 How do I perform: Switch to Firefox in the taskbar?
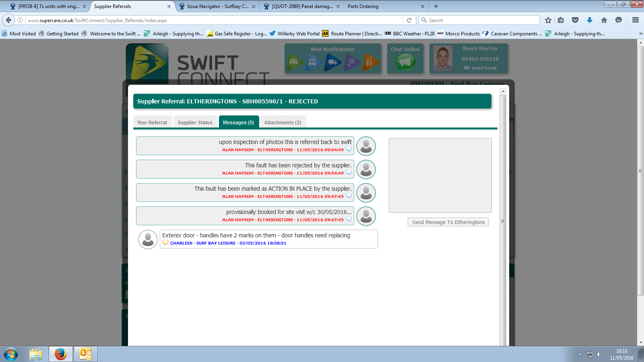[61, 354]
